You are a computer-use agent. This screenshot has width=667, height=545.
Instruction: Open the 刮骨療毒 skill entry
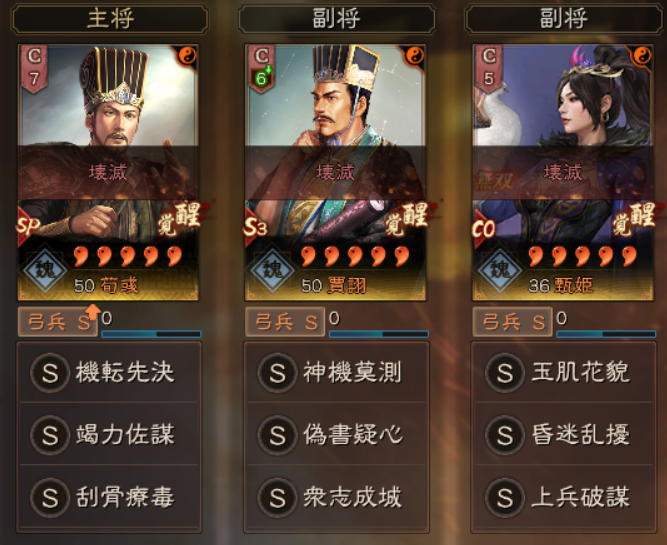click(109, 497)
